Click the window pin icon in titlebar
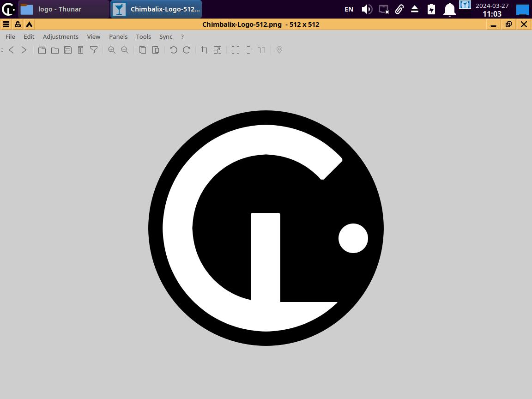 click(18, 24)
